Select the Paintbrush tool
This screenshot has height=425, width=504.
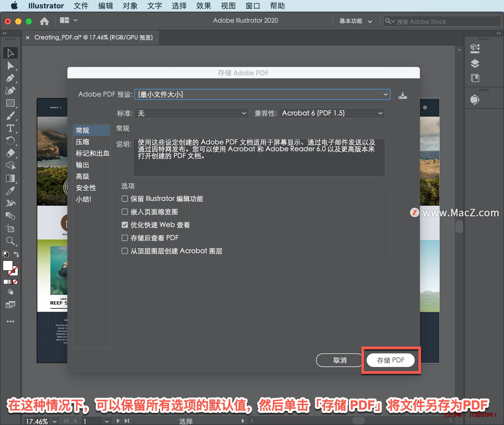click(x=10, y=116)
